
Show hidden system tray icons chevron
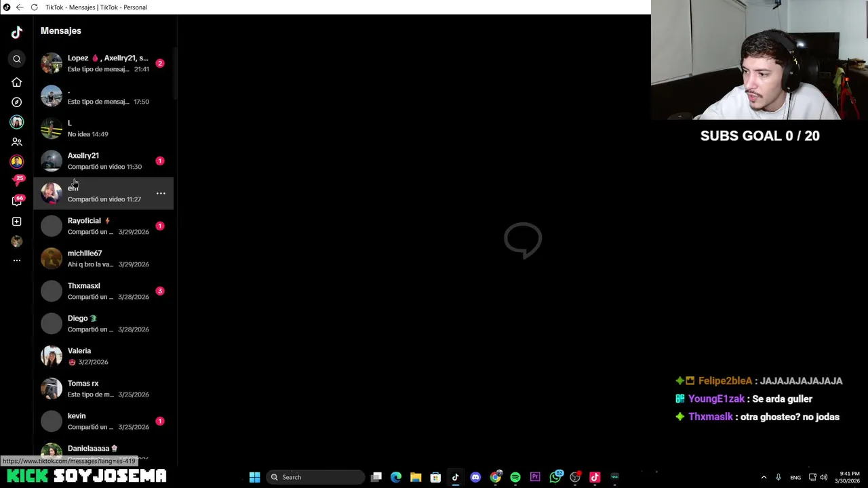click(x=764, y=477)
